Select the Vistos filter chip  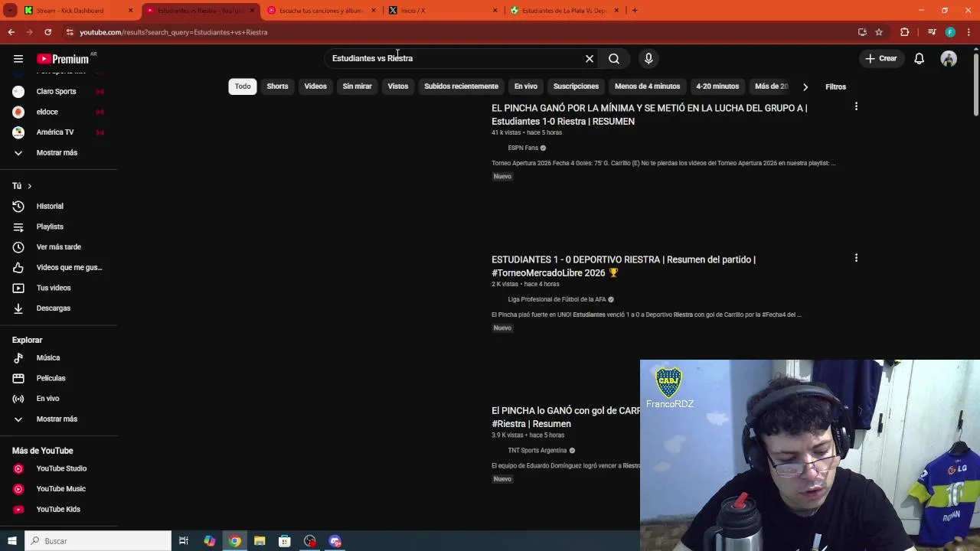(x=398, y=86)
